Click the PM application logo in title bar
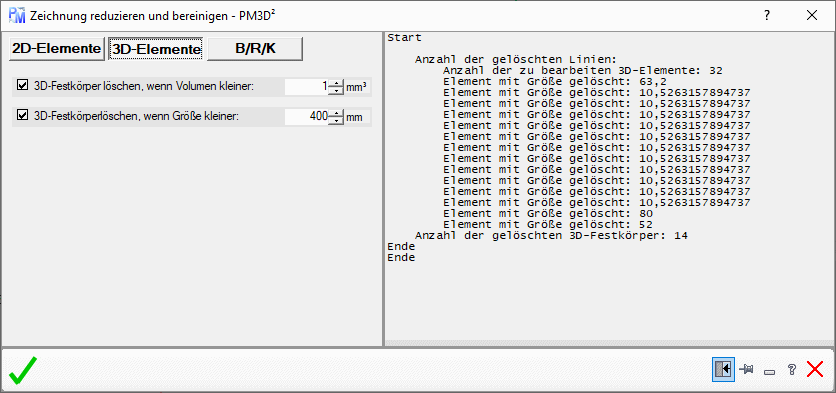Viewport: 836px width, 393px height. [17, 15]
